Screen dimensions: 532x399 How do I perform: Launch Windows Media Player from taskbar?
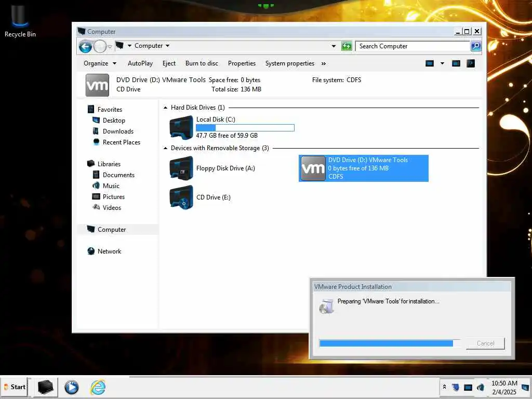click(x=72, y=387)
